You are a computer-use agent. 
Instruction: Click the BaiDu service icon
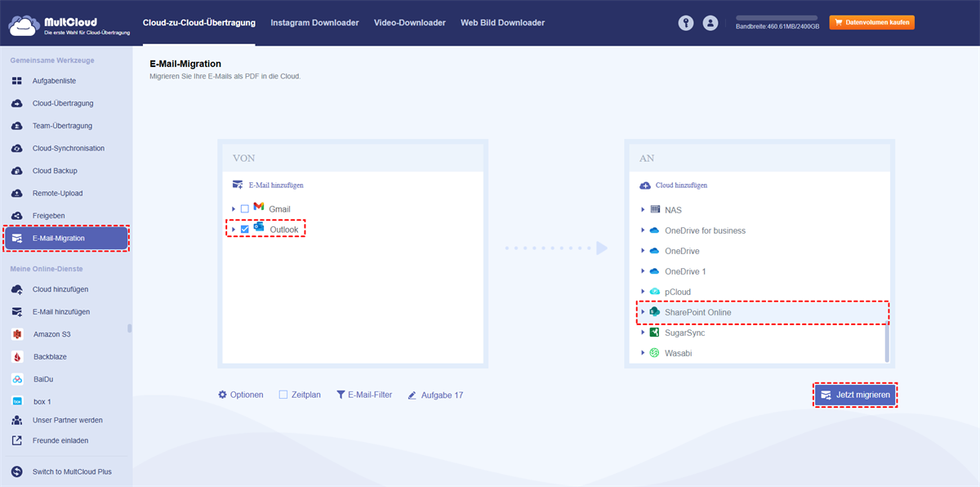17,379
